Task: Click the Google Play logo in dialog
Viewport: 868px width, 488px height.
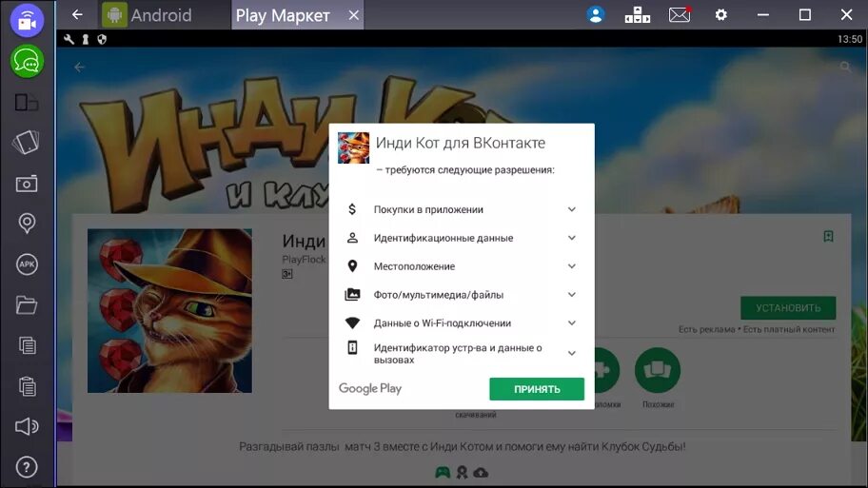Action: (370, 388)
